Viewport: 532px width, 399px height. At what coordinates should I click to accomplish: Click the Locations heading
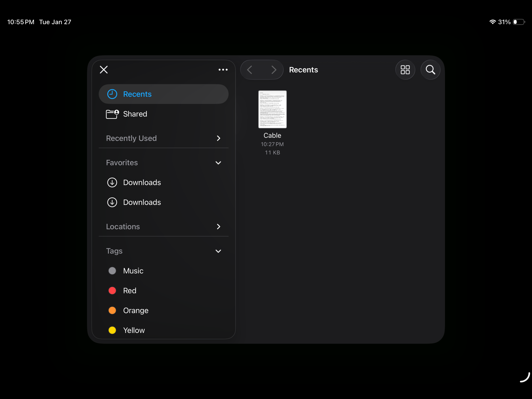tap(123, 227)
